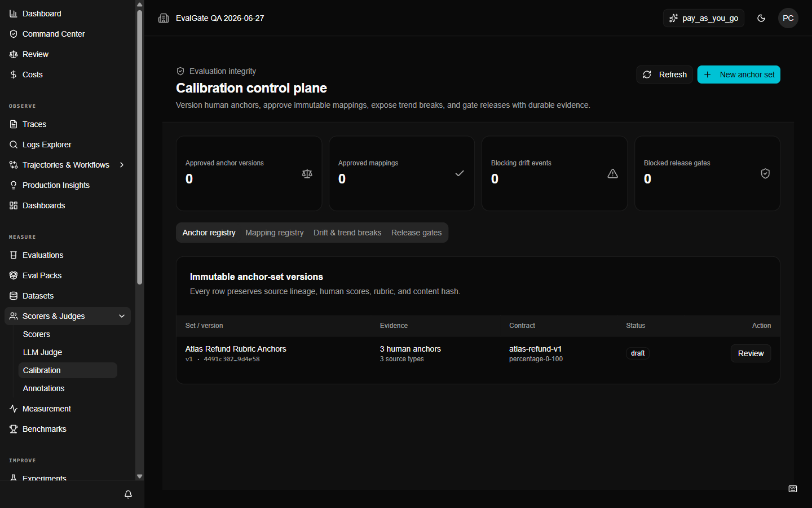Viewport: 812px width, 508px height.
Task: Click Datasets database icon
Action: coord(14,296)
